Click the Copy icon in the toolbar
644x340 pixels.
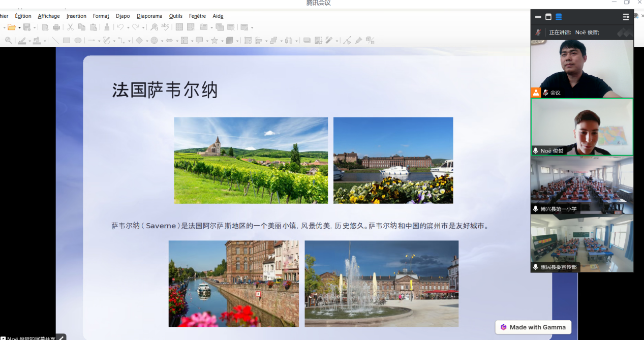(x=82, y=27)
